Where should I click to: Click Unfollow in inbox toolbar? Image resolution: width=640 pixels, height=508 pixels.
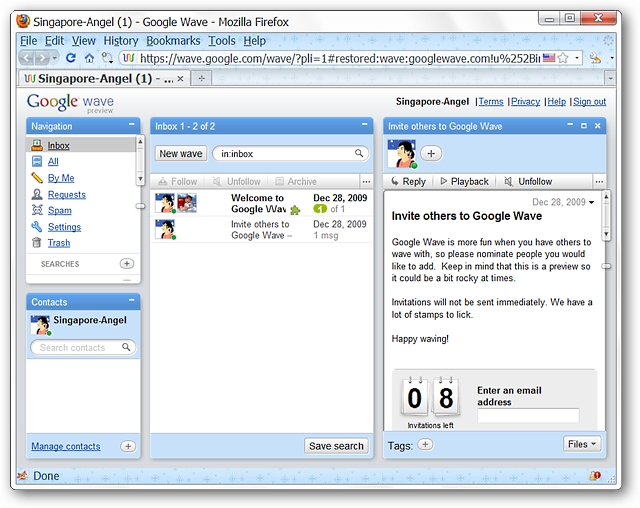[x=237, y=182]
